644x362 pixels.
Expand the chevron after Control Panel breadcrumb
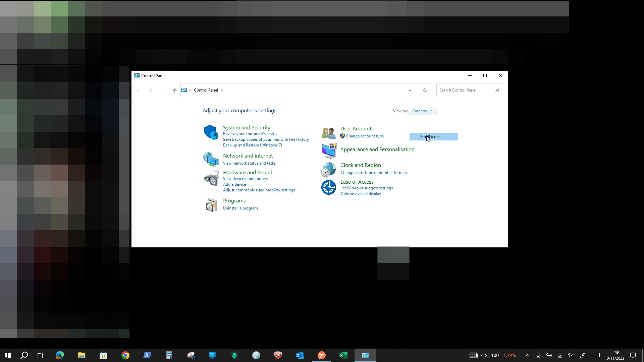click(x=222, y=90)
